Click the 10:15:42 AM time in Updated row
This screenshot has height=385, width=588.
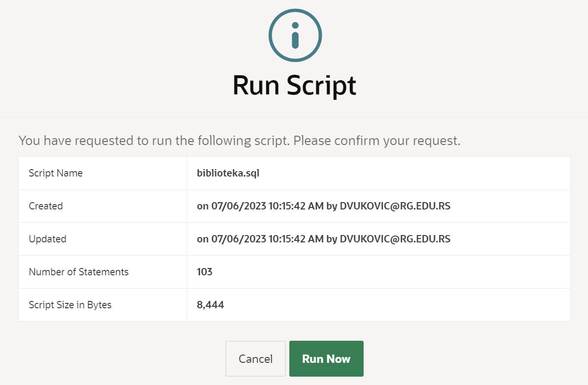tap(295, 239)
